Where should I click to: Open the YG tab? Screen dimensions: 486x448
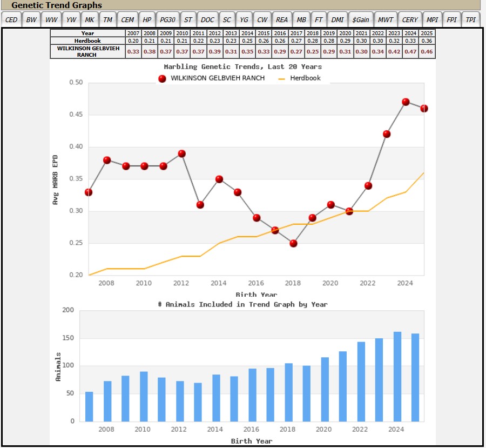tap(244, 19)
